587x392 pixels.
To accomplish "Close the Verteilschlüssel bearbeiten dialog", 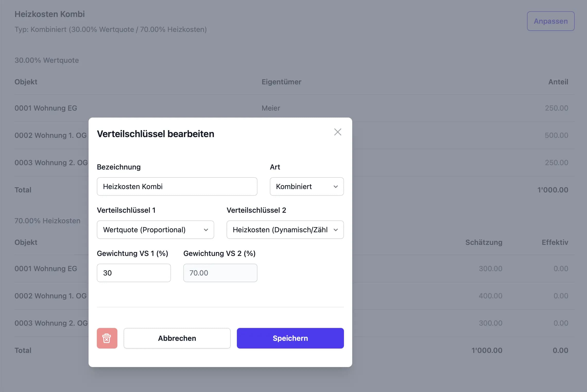I will (x=338, y=132).
